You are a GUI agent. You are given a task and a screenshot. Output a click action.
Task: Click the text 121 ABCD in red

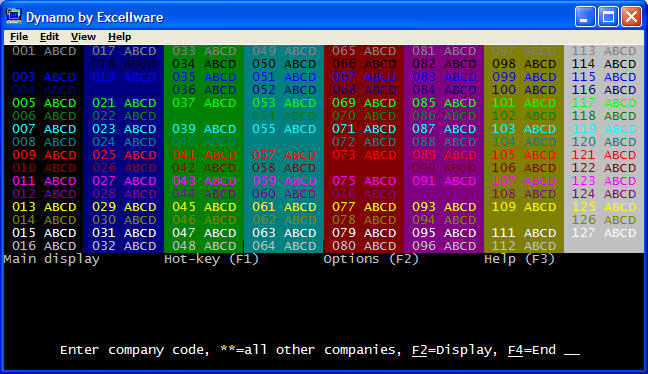coord(604,155)
